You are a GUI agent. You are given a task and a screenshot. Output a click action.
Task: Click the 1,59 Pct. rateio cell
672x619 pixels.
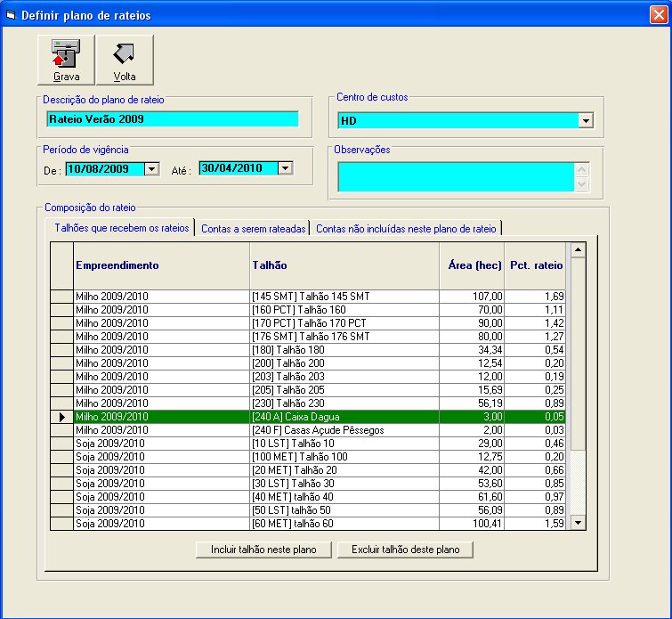pyautogui.click(x=535, y=524)
